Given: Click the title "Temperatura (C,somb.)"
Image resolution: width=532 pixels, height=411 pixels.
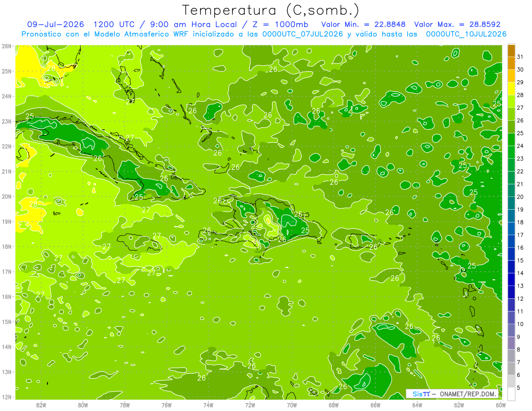Looking at the screenshot, I should 271,10.
